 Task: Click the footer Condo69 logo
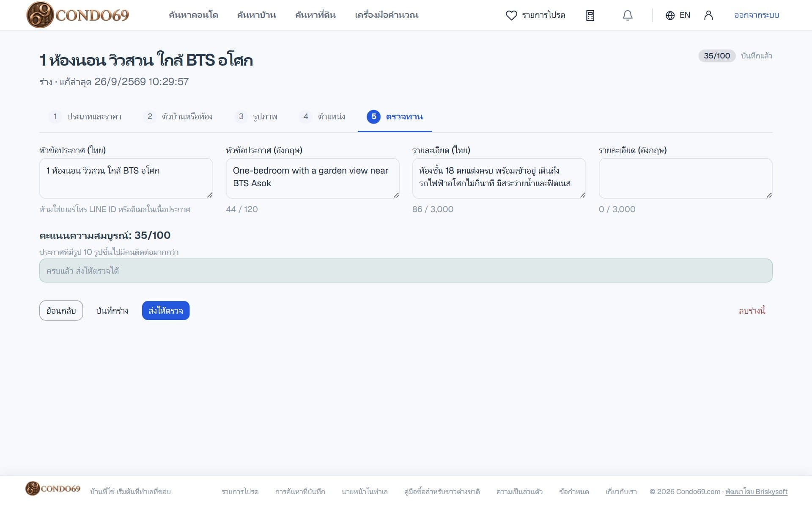coord(53,489)
